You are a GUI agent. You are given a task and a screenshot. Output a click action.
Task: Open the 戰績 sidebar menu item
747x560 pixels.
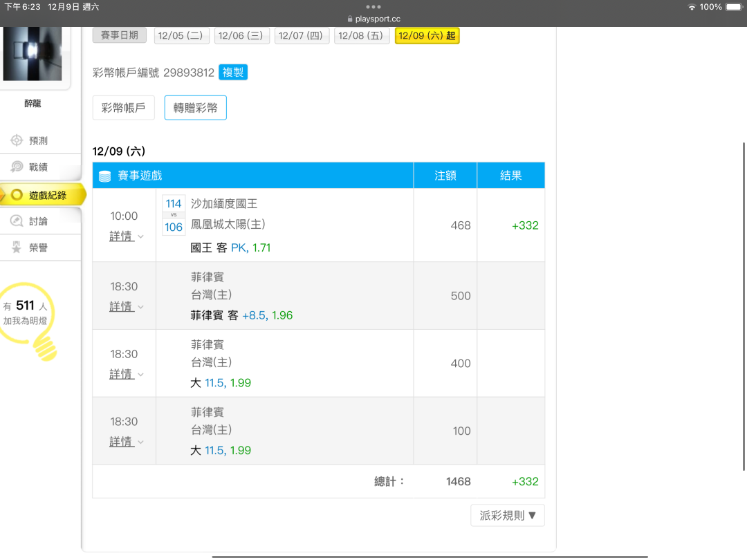click(x=41, y=167)
